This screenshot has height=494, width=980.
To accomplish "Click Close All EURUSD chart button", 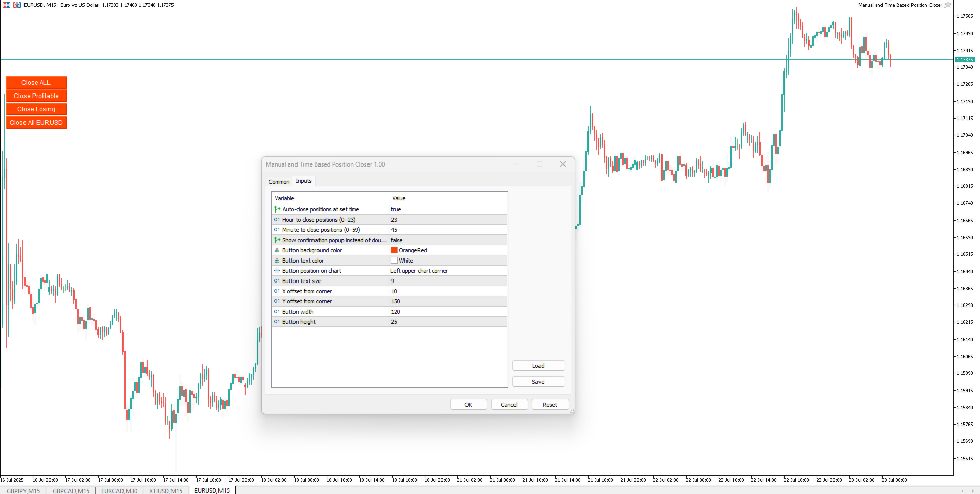I will 36,123.
